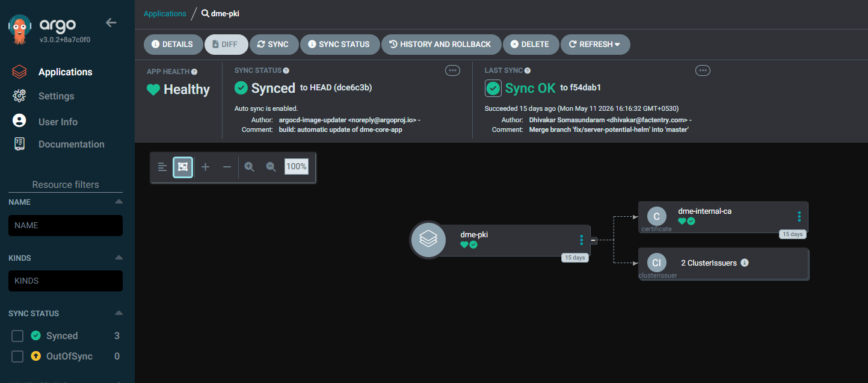Click the zoom in magnifier icon

[x=249, y=167]
